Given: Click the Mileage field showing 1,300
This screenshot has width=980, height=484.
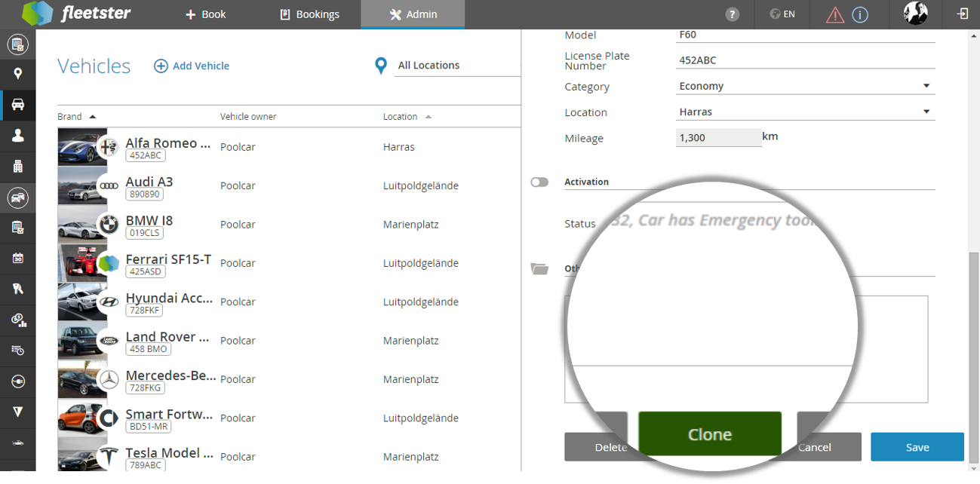Looking at the screenshot, I should (x=718, y=138).
